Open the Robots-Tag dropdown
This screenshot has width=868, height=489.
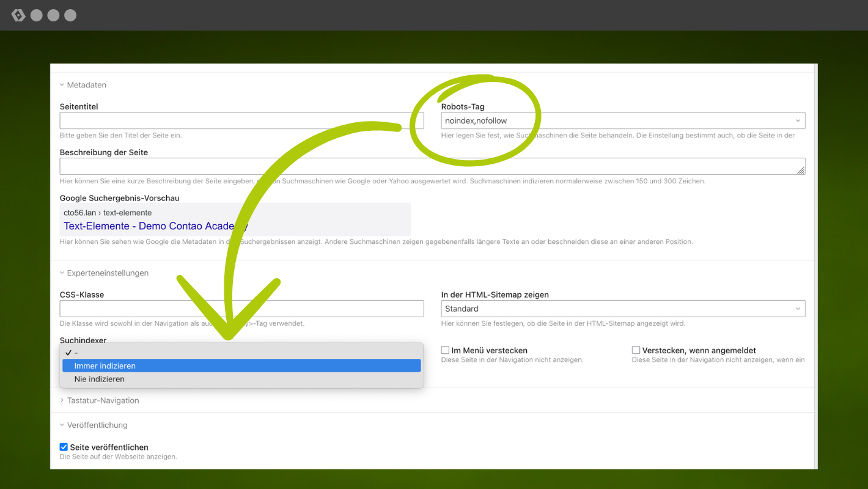(623, 121)
